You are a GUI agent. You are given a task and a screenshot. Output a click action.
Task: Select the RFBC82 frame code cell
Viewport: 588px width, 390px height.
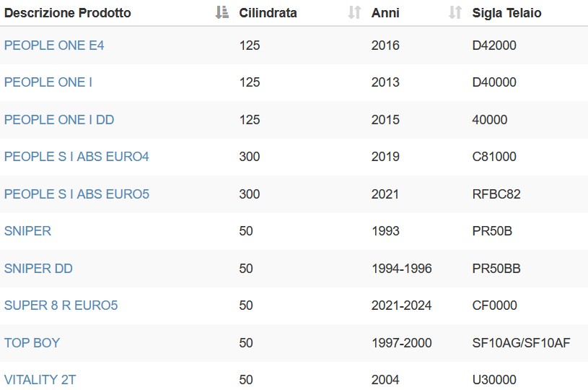tap(496, 194)
